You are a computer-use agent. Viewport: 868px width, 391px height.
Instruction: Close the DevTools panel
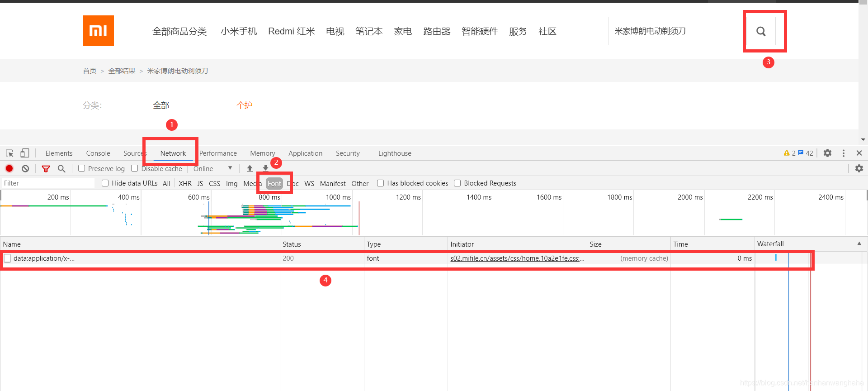(x=859, y=153)
